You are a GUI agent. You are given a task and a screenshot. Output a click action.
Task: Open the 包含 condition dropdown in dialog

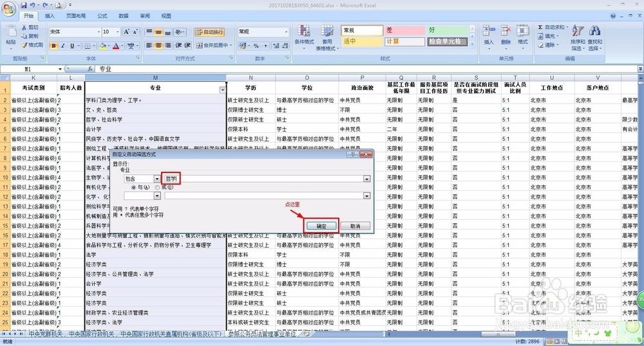click(157, 179)
